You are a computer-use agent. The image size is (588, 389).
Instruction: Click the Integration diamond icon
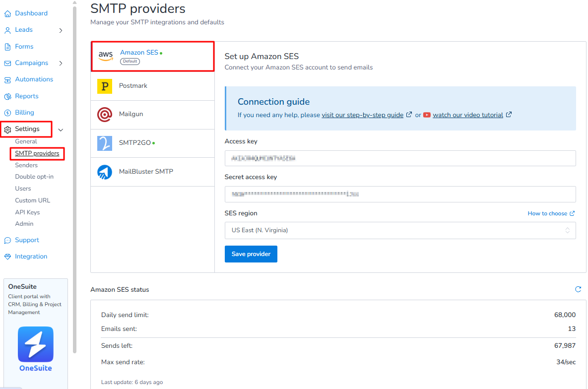click(x=7, y=257)
